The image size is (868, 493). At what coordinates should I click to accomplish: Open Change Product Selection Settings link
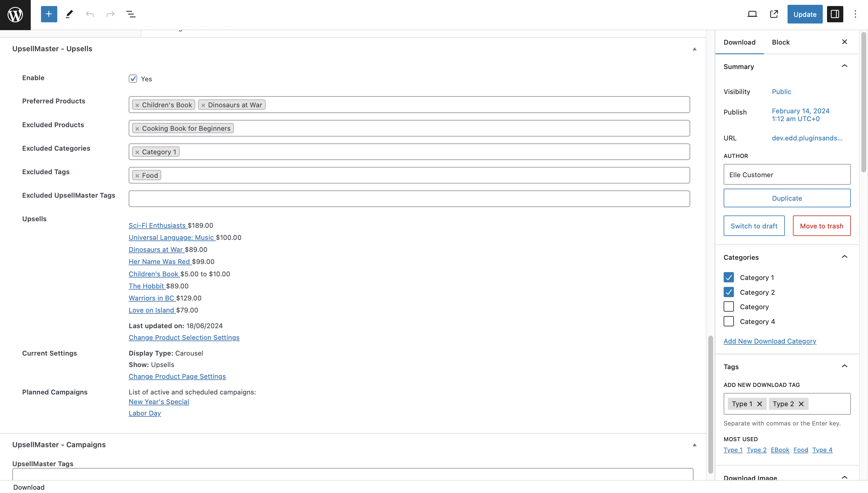pos(184,338)
